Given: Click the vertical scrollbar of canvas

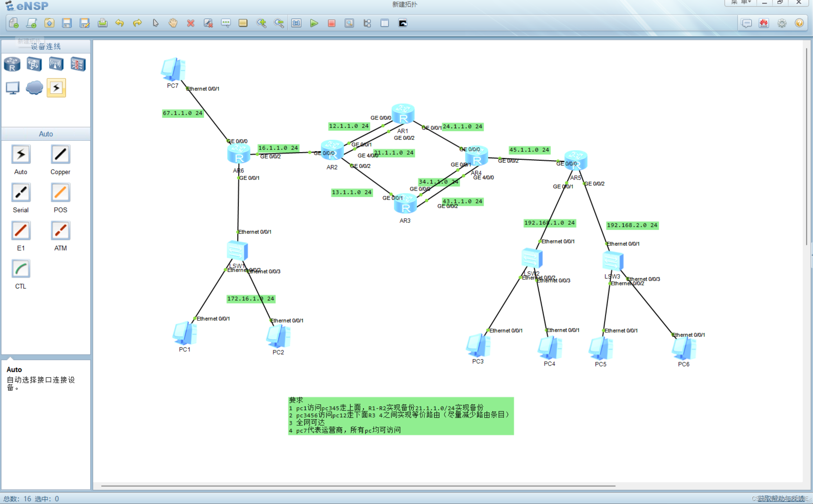Looking at the screenshot, I should coord(806,147).
